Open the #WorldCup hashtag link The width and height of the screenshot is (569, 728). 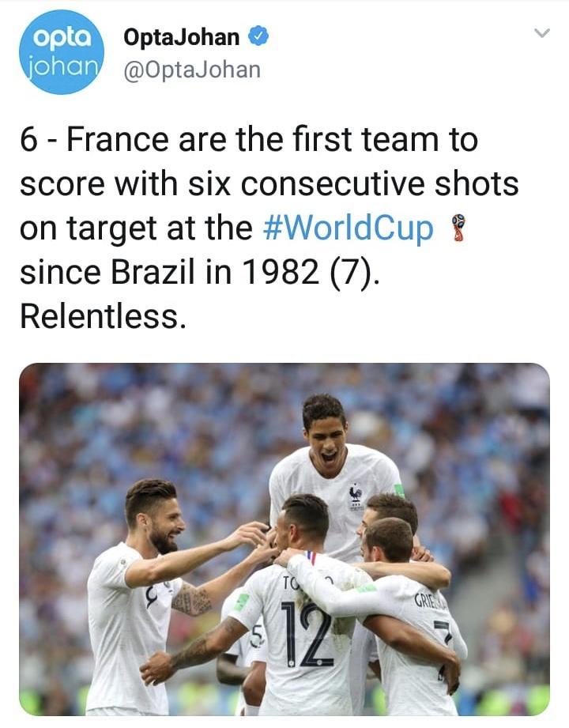coord(348,228)
